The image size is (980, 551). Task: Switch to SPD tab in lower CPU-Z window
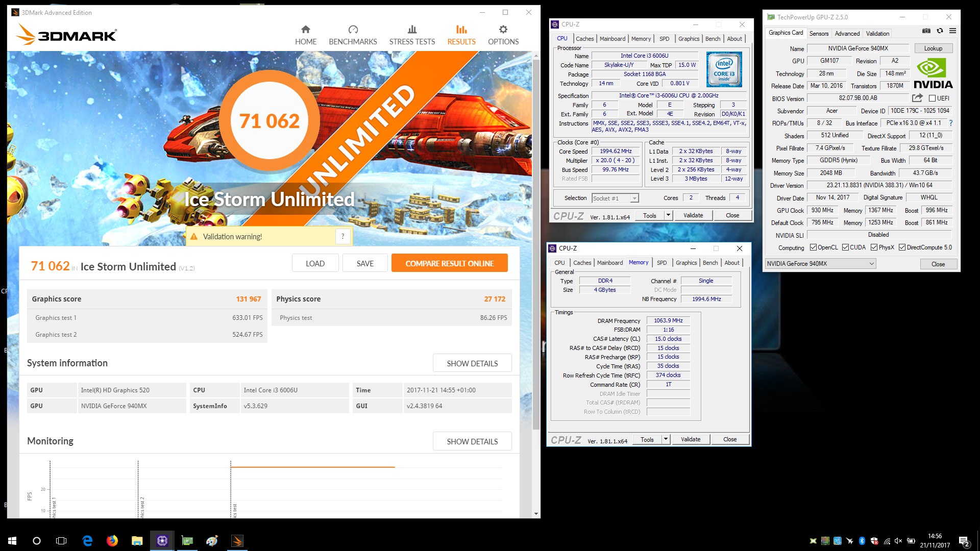pos(661,263)
